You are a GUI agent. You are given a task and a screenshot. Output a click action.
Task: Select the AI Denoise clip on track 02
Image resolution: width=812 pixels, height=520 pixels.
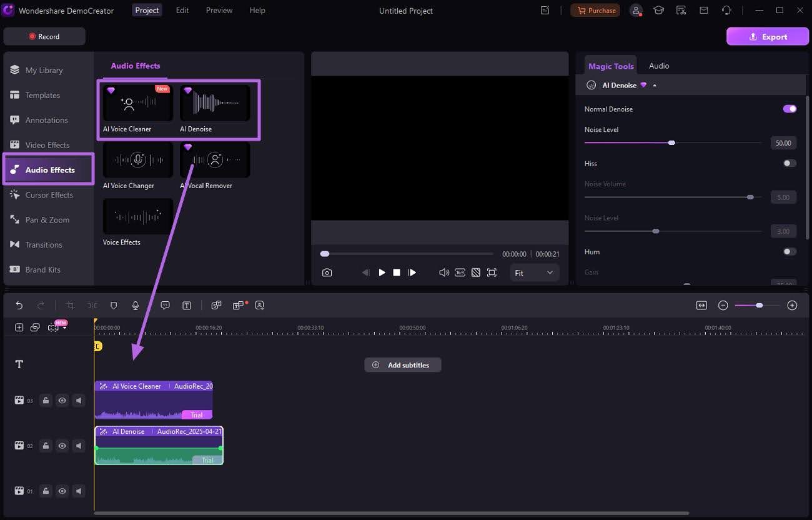point(159,446)
